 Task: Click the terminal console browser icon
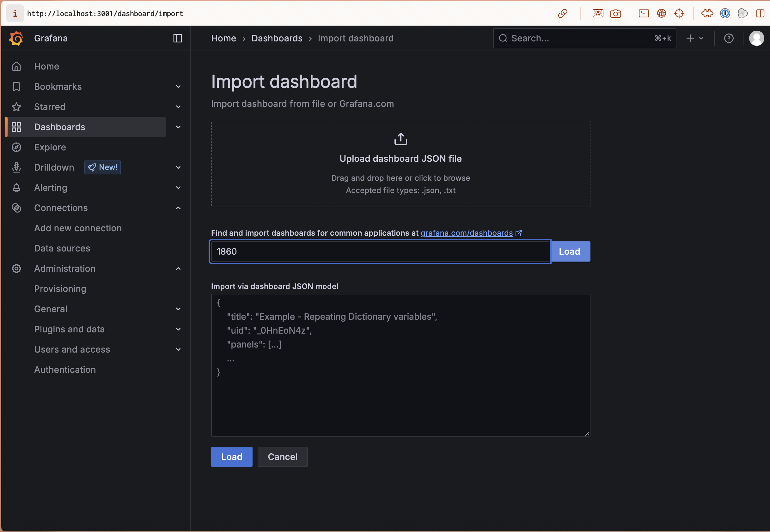pyautogui.click(x=644, y=13)
